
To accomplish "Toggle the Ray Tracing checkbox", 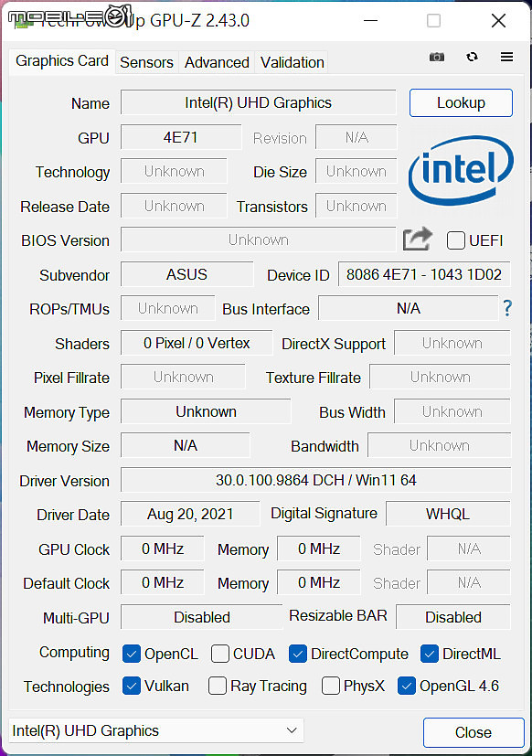I will (217, 686).
